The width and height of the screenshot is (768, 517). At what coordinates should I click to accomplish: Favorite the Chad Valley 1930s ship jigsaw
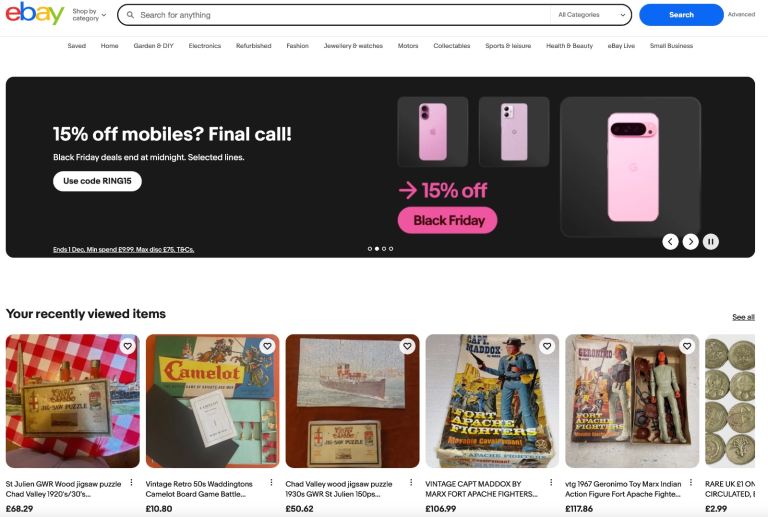408,346
